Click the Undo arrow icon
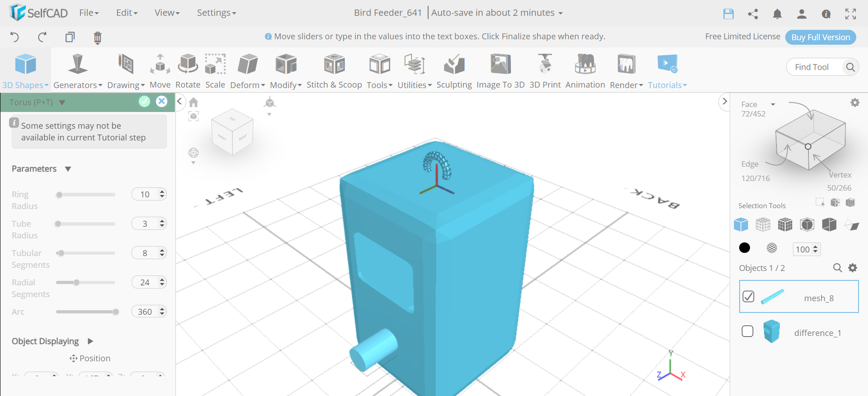The height and width of the screenshot is (396, 868). pos(14,37)
